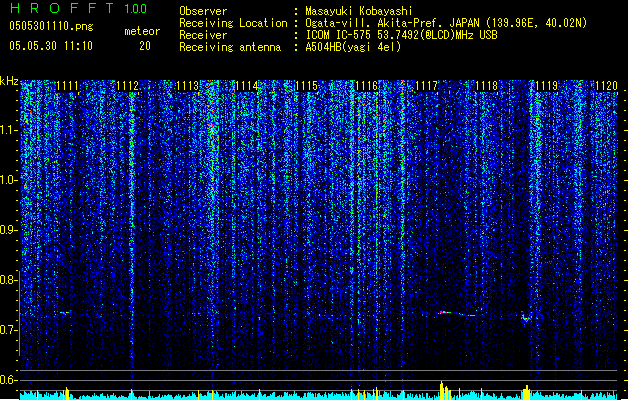
Task: Click the 1116 time marker
Action: point(367,86)
